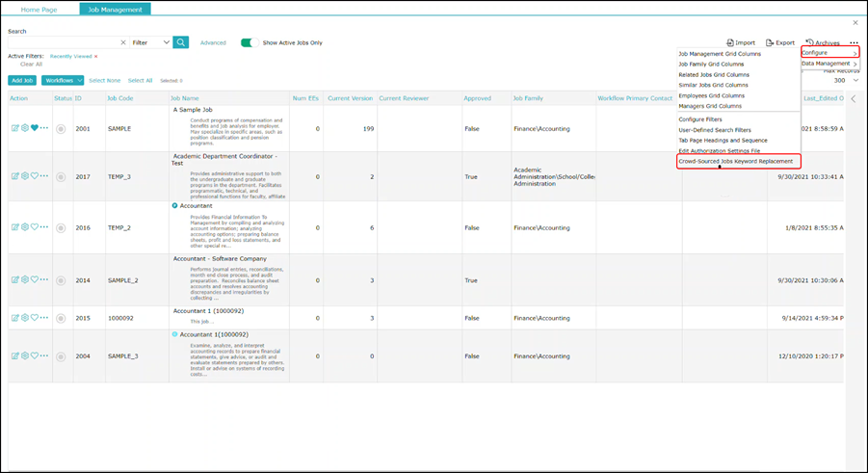Sort by Job Code column header
Image resolution: width=868 pixels, height=473 pixels.
coord(120,98)
